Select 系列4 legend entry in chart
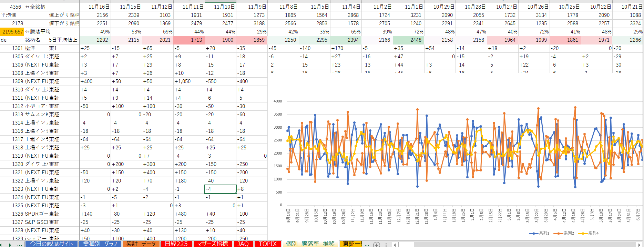Screen dimensions: 644x247 (x=589, y=233)
